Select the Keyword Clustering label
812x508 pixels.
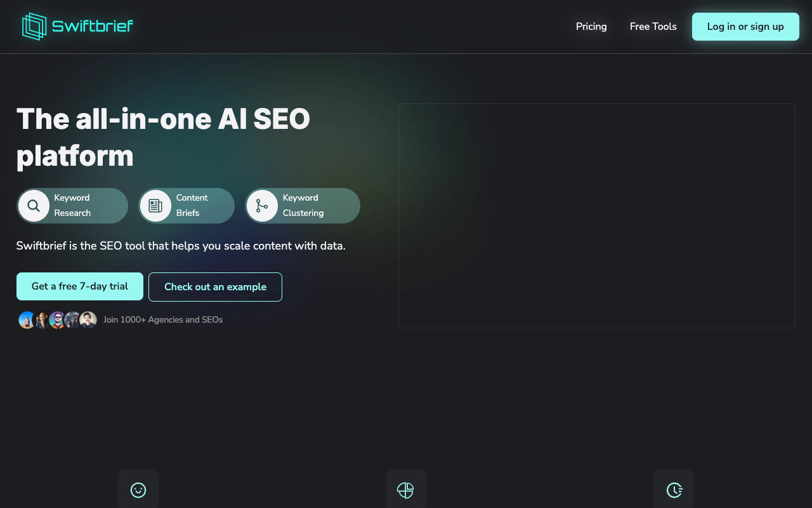click(x=303, y=205)
